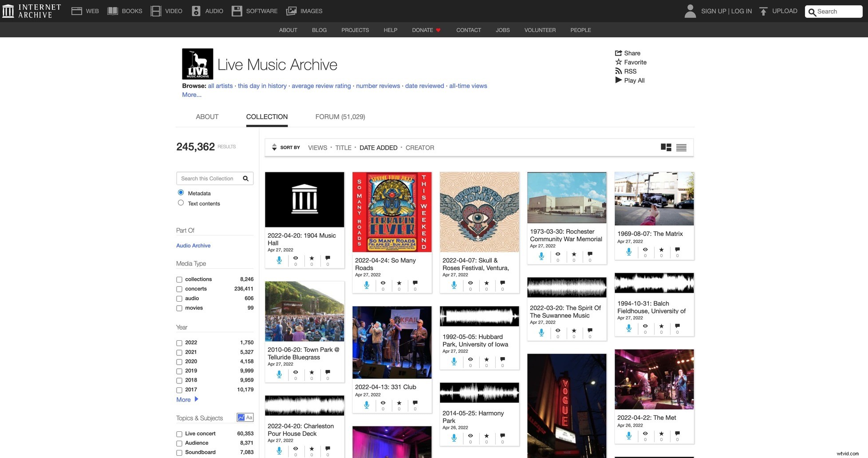Open More... browse options
Screen dimensions: 868x458
(191, 94)
